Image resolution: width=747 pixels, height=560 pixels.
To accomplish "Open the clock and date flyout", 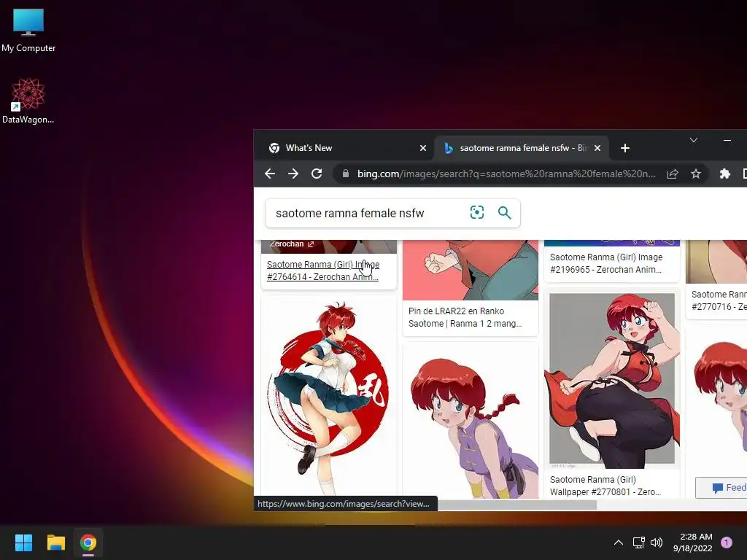I will point(693,542).
